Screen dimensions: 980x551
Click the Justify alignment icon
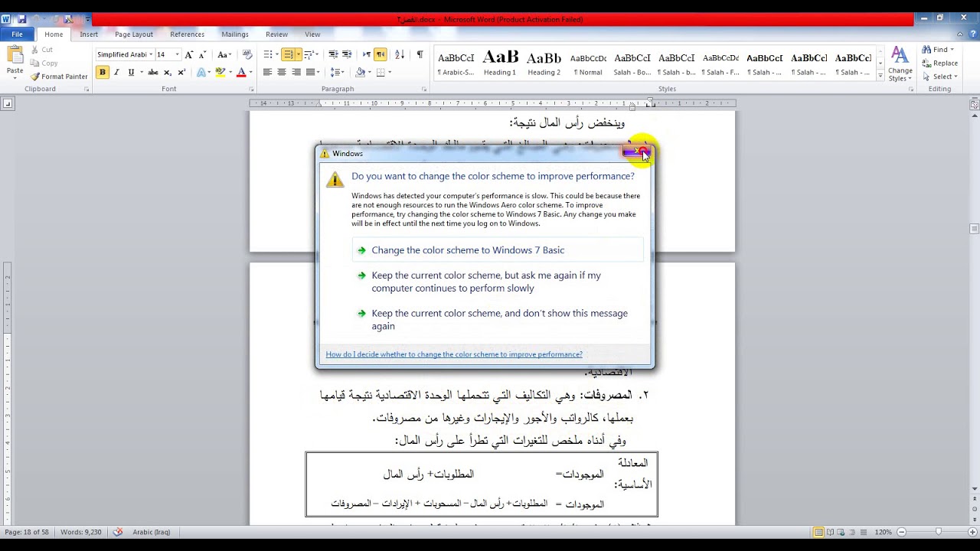coord(310,72)
